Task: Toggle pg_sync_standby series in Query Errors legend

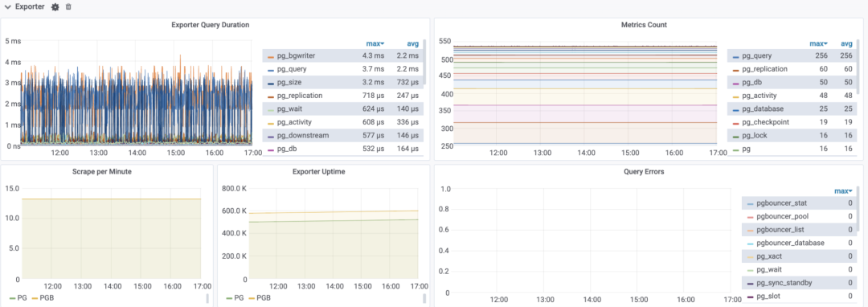Action: click(784, 283)
